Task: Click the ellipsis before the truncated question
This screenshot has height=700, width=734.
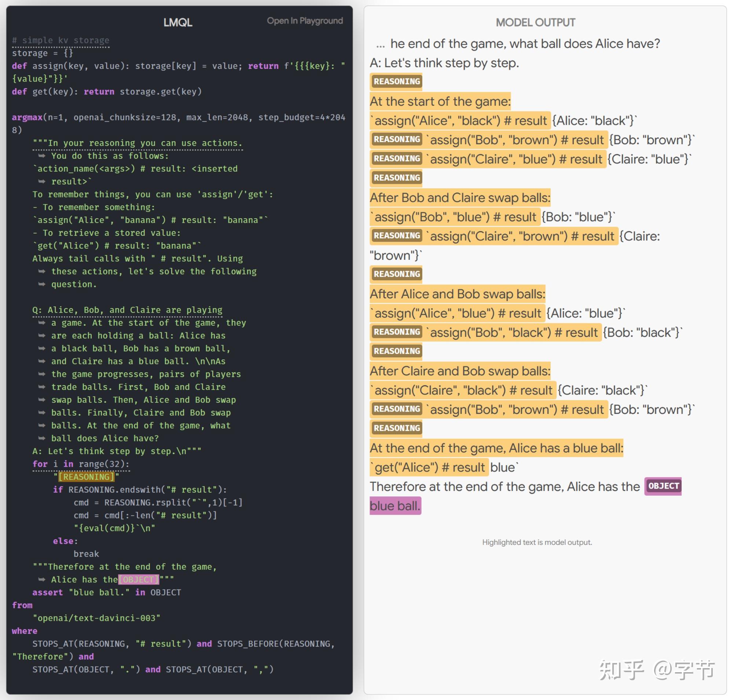Action: pyautogui.click(x=380, y=44)
